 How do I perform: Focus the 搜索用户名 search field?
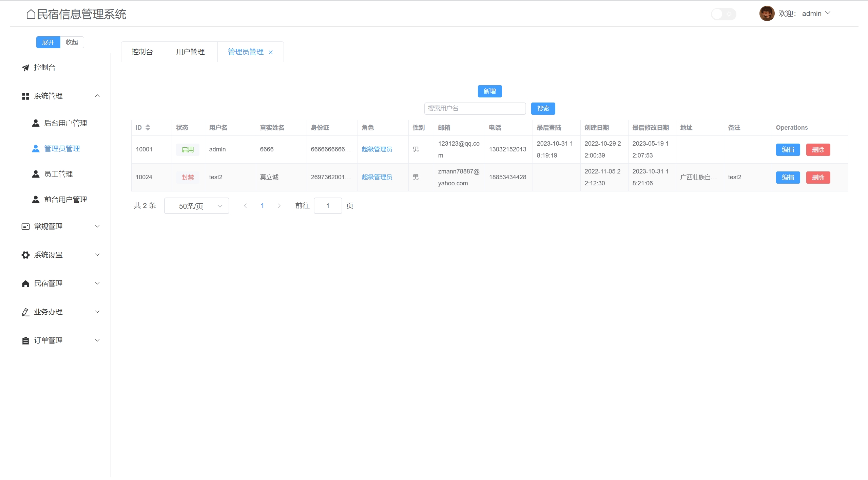click(x=475, y=108)
